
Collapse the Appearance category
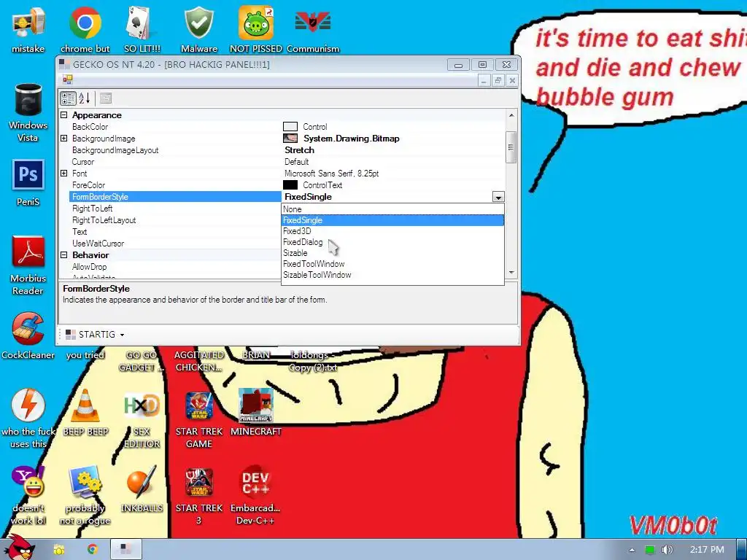64,114
